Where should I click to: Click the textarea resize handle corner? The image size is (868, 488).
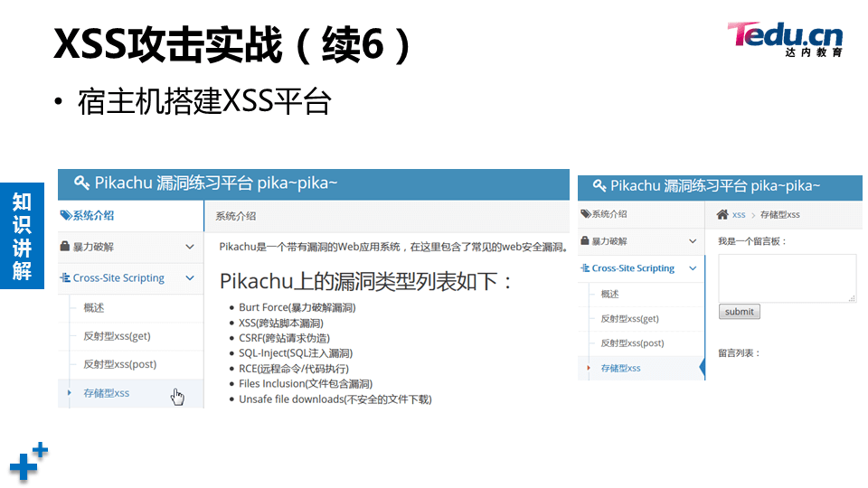(852, 298)
